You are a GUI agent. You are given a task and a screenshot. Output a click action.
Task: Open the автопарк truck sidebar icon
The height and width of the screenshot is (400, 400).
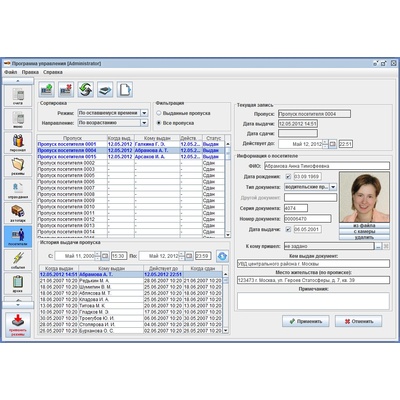click(x=18, y=213)
